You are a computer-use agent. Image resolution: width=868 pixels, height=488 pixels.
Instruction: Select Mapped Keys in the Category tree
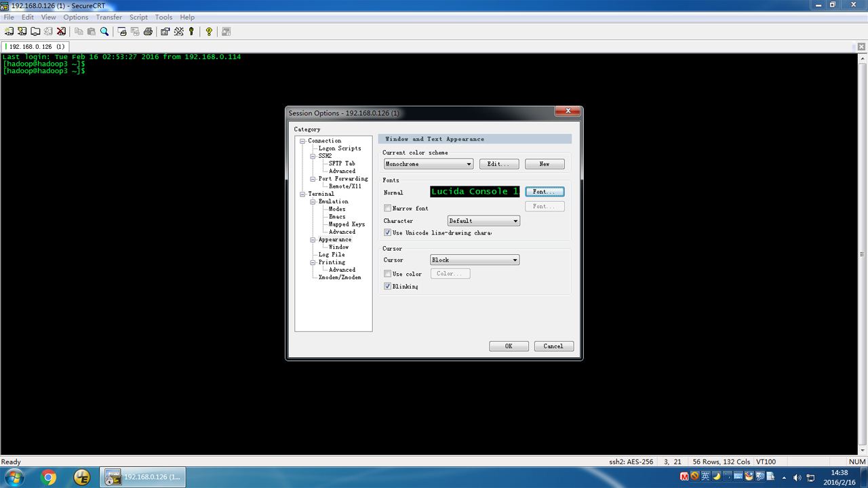[347, 224]
